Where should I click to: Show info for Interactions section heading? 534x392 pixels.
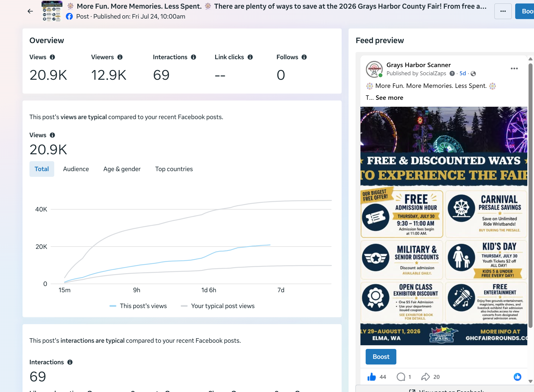pos(70,362)
